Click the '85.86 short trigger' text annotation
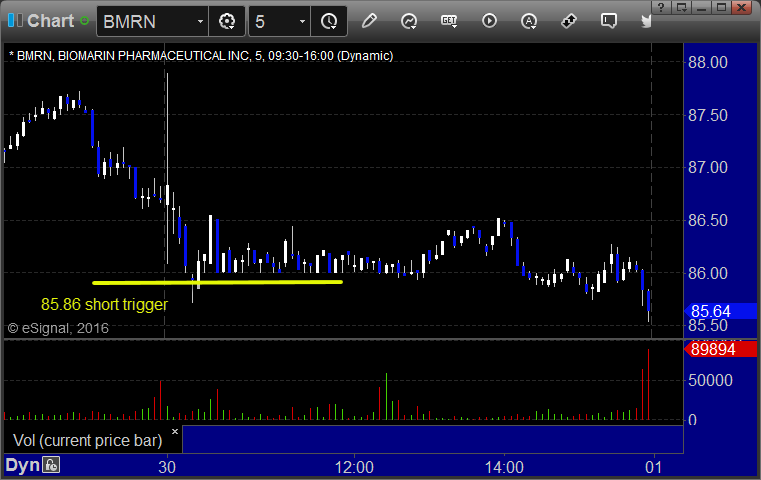This screenshot has height=480, width=761. (x=104, y=304)
